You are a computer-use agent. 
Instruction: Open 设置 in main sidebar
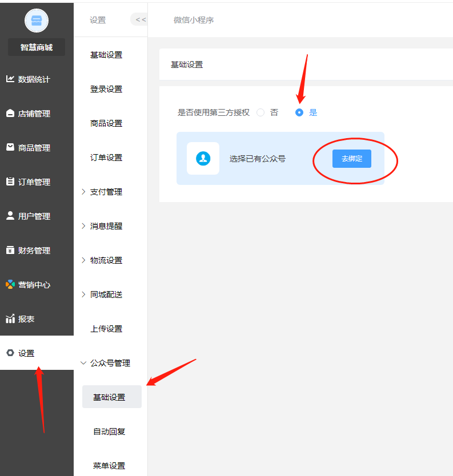pos(37,353)
